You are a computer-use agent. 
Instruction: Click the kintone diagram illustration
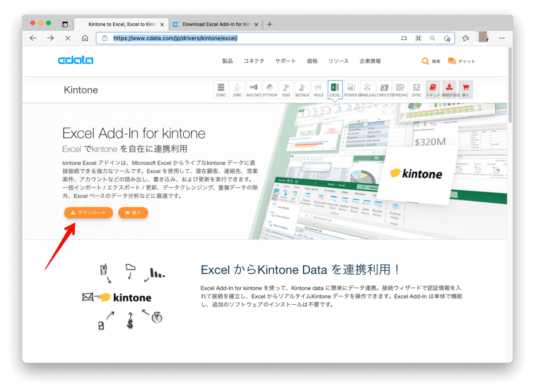[123, 297]
